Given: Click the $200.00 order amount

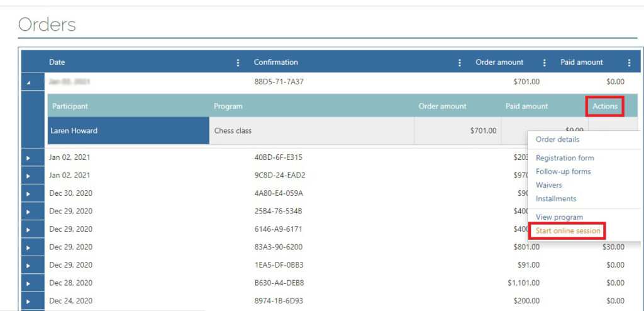Looking at the screenshot, I should click(526, 301).
